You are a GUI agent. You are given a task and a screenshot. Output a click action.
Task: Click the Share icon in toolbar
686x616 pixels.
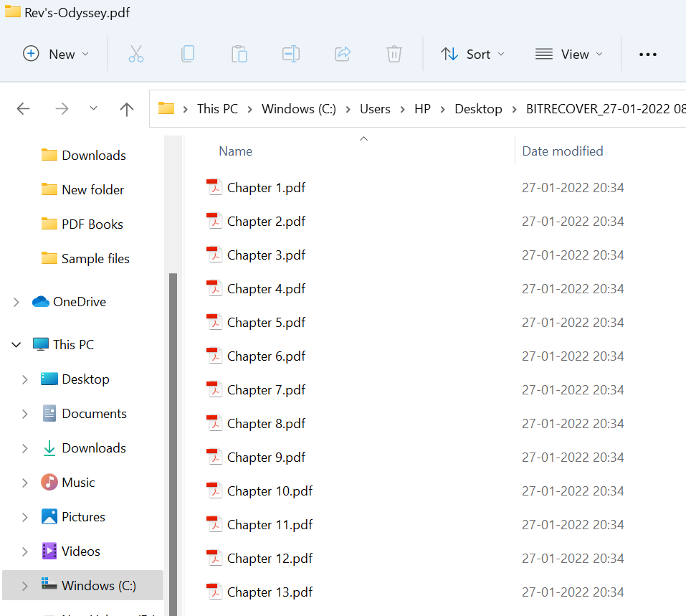(343, 54)
